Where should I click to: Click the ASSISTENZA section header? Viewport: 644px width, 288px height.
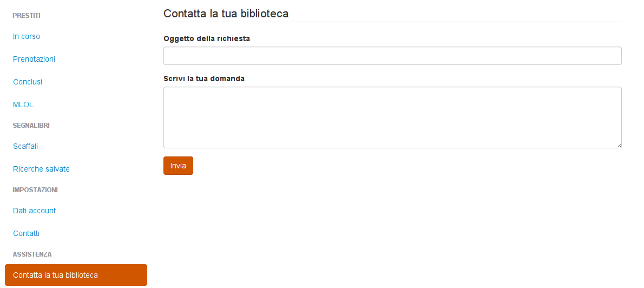32,254
